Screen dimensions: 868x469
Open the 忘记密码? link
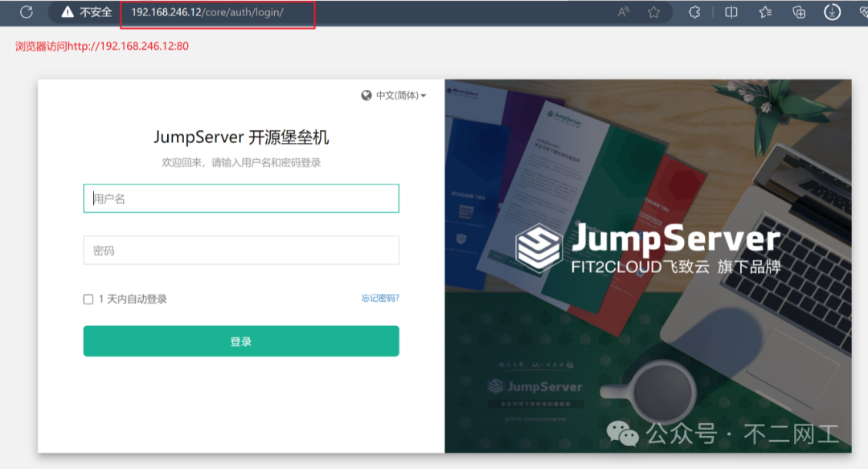coord(380,299)
